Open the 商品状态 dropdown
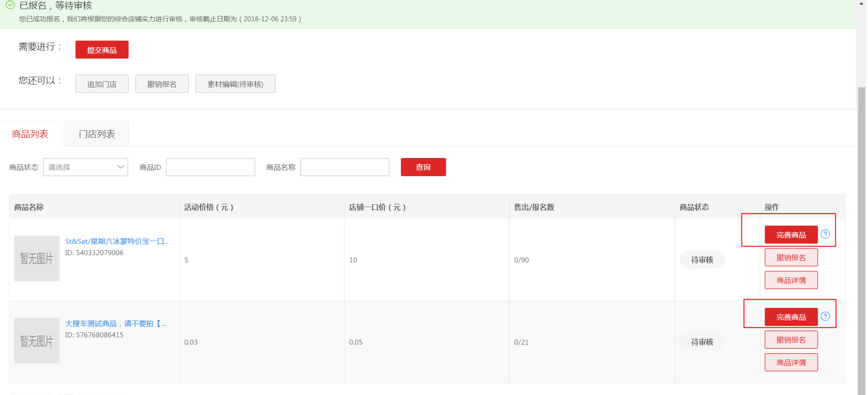Screen dimensions: 868x395 pyautogui.click(x=85, y=167)
